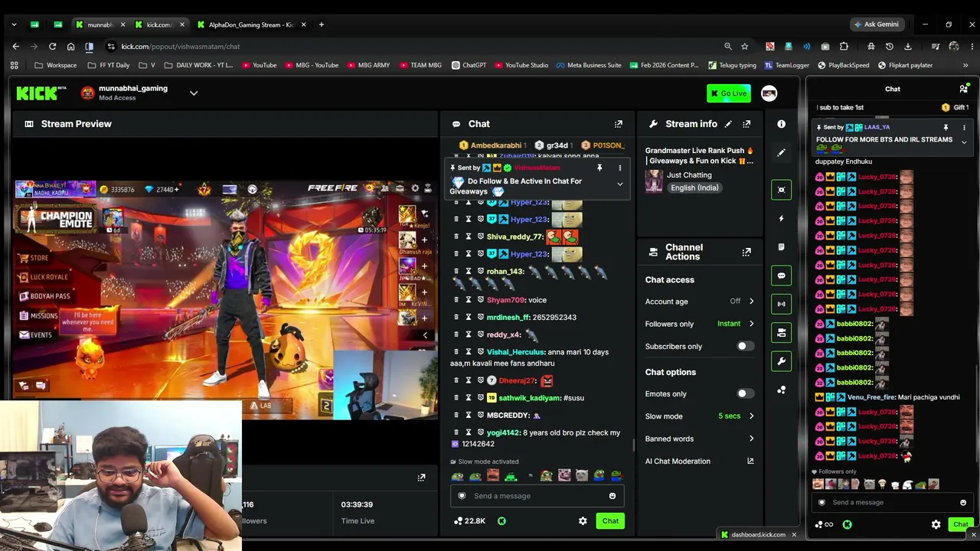
Task: Switch to munnabhai browser tab
Action: coord(100,24)
